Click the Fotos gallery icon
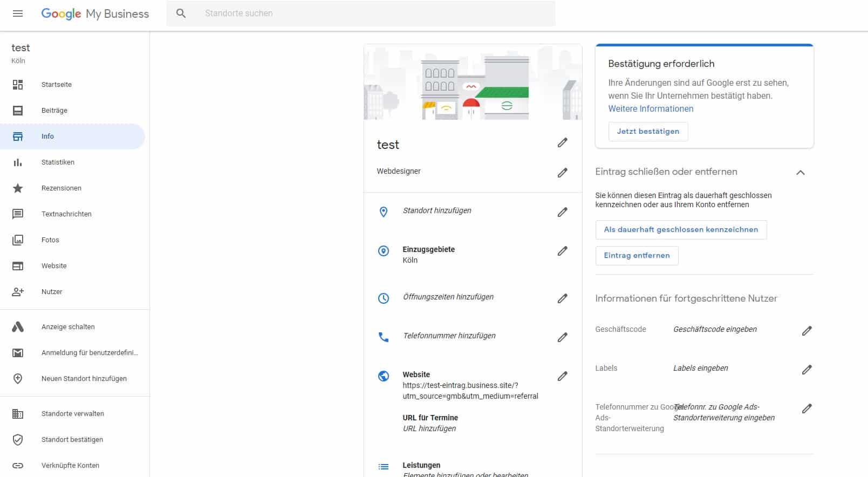The image size is (868, 477). point(18,240)
